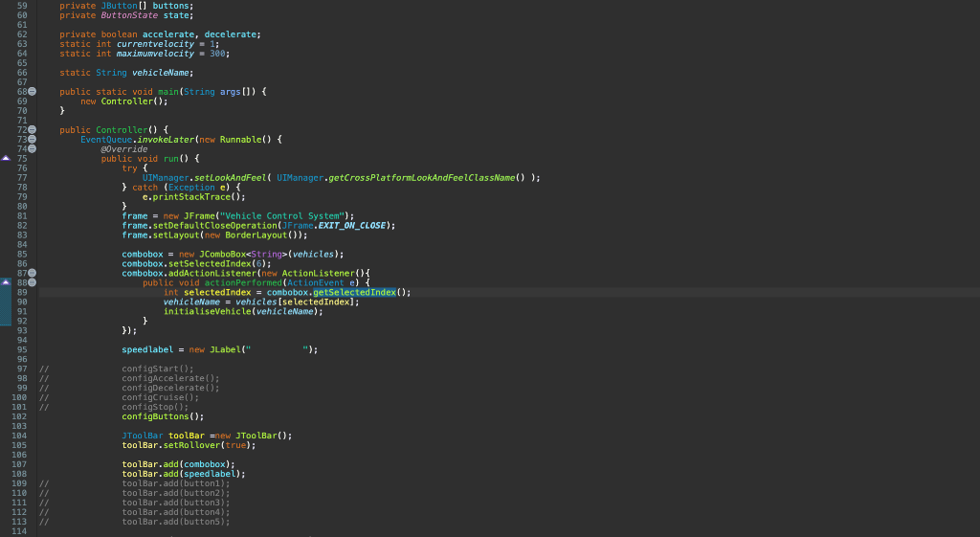
Task: Click the implements marker triangle beside line 88
Action: 6,282
